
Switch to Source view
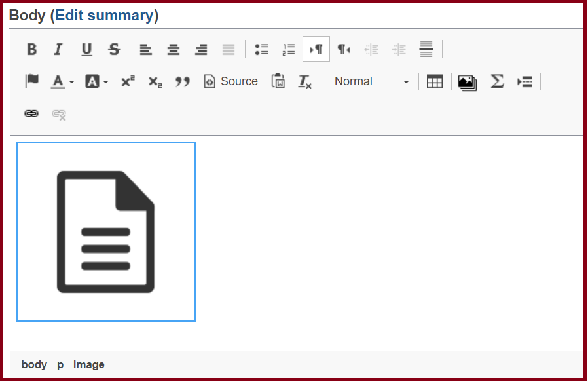coord(230,81)
